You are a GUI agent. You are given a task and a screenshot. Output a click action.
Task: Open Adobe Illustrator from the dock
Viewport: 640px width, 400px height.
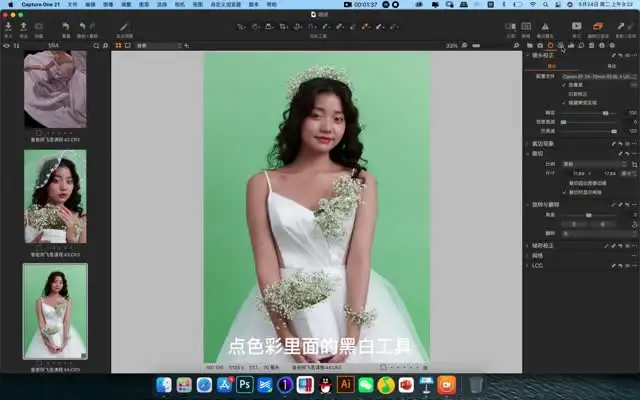[345, 384]
